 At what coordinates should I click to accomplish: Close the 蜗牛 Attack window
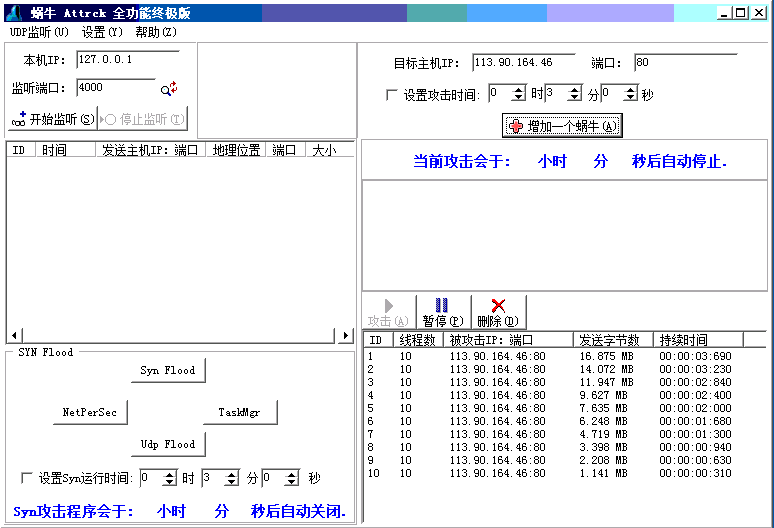758,13
